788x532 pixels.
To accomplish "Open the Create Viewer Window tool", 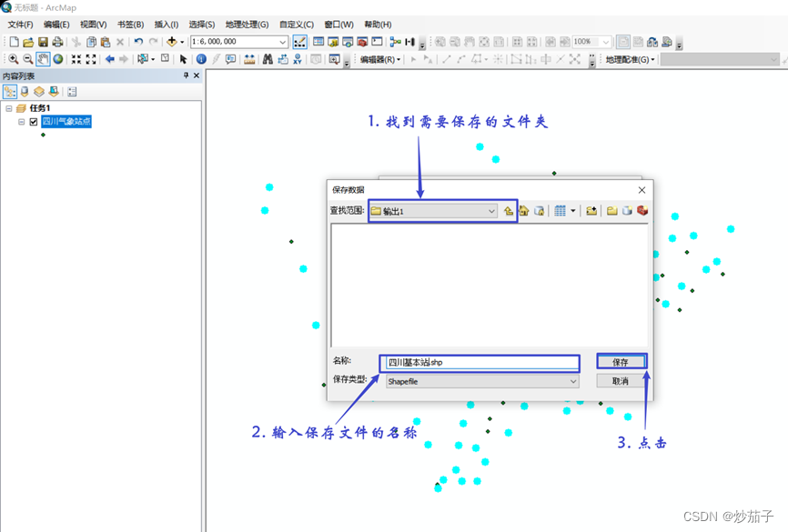I will tap(334, 59).
